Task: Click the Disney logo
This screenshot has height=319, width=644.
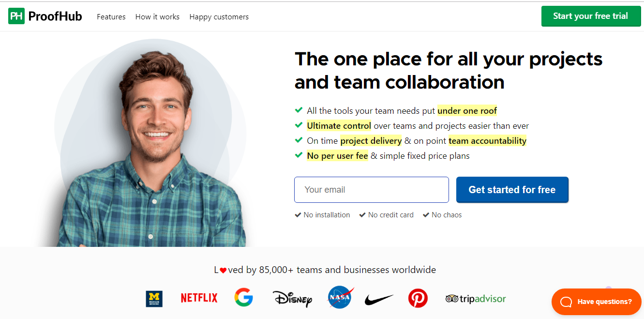Action: (x=292, y=298)
